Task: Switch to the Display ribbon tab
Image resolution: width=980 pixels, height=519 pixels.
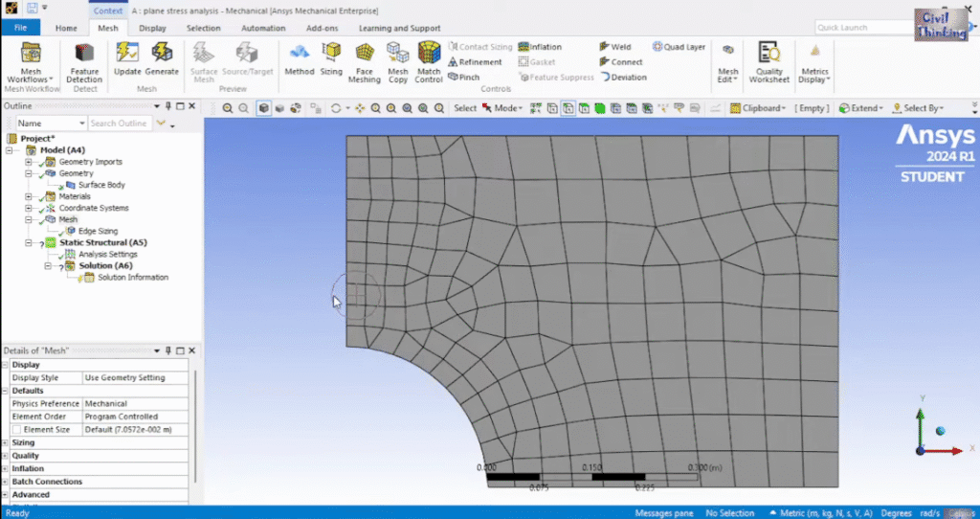Action: (x=152, y=29)
